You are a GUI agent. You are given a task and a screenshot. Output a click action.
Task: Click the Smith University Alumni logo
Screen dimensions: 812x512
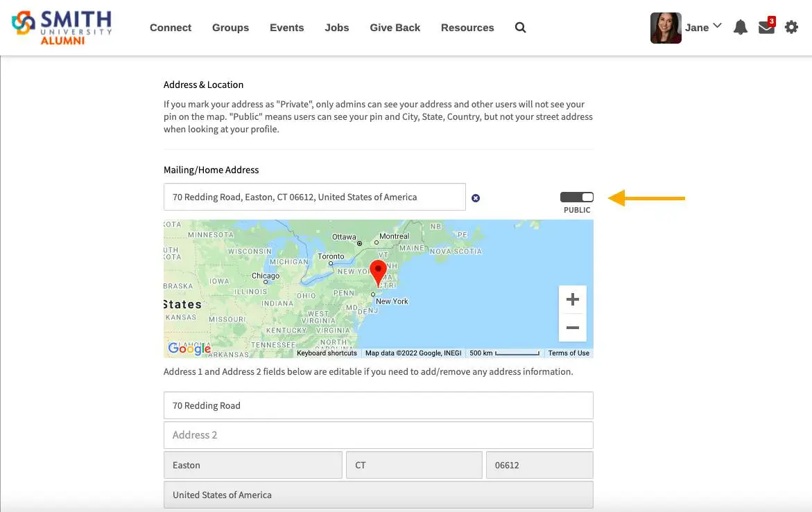click(x=61, y=27)
